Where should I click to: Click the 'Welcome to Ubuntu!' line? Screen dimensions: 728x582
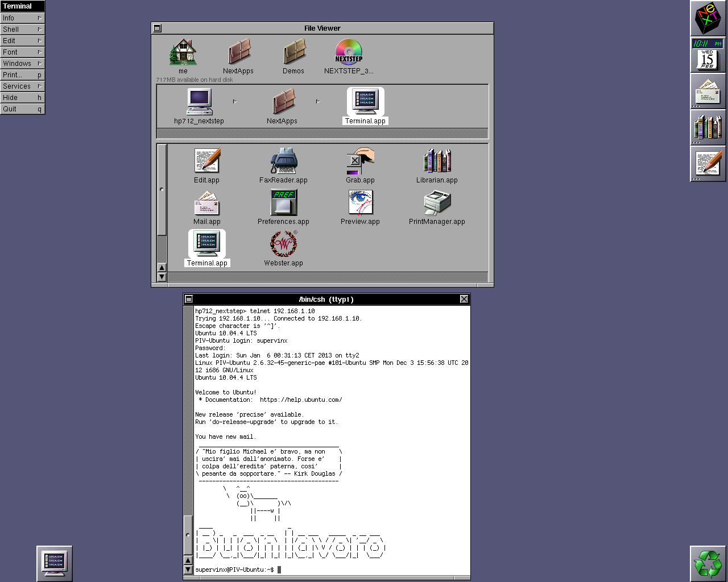tap(226, 392)
